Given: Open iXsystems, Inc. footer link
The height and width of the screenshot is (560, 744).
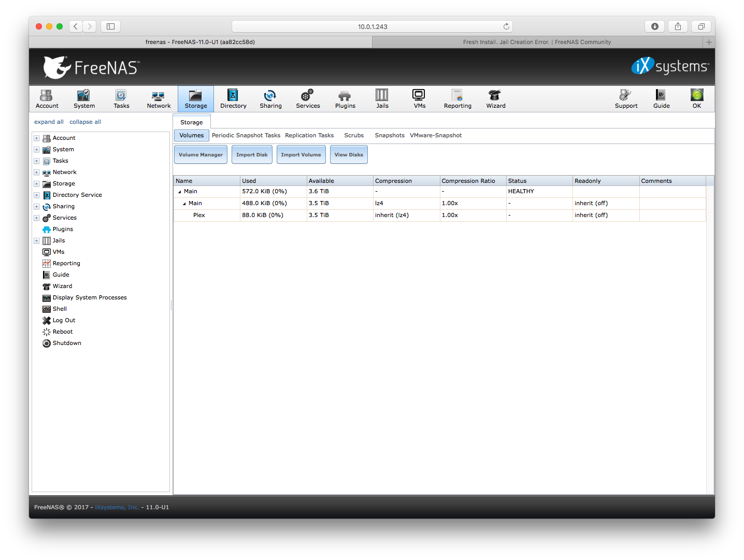Looking at the screenshot, I should pos(117,507).
